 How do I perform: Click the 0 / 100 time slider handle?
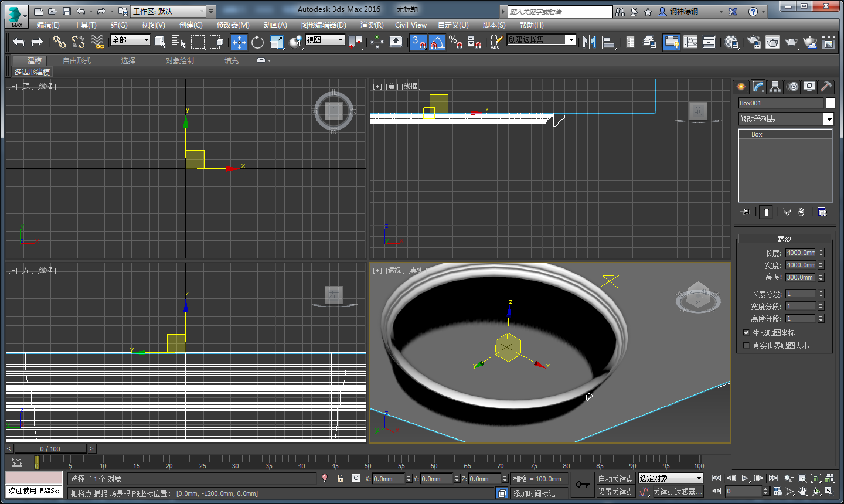[50, 449]
